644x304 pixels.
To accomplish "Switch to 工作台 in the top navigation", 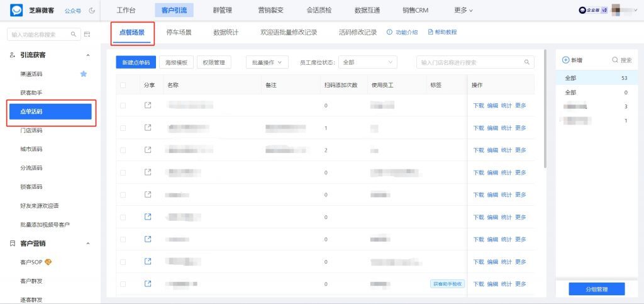I will point(126,10).
